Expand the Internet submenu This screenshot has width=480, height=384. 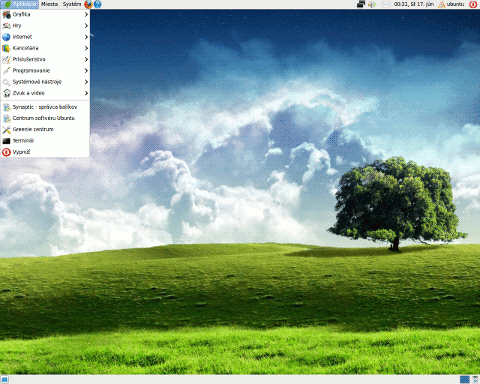[x=45, y=37]
